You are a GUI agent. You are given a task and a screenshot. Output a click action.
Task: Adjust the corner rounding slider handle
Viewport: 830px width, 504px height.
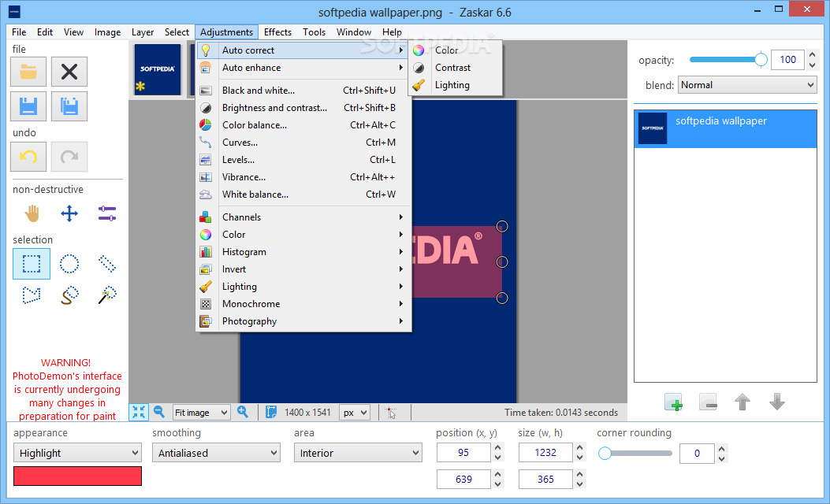pyautogui.click(x=605, y=454)
